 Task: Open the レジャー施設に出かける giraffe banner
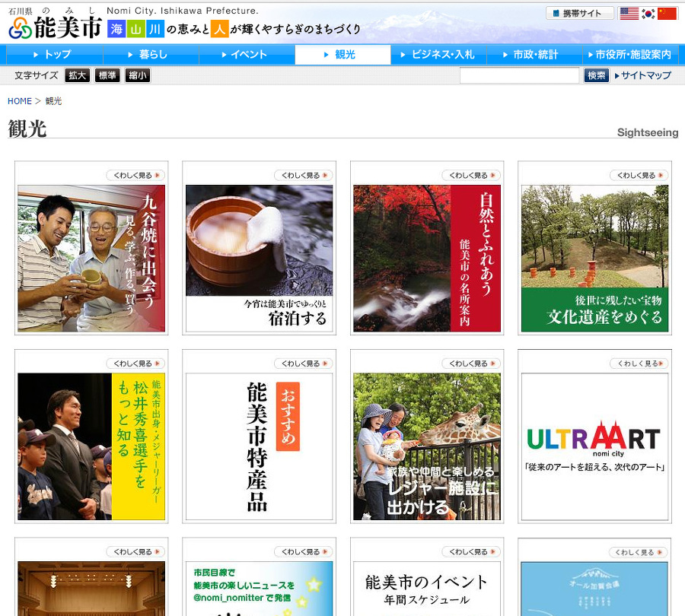click(427, 446)
